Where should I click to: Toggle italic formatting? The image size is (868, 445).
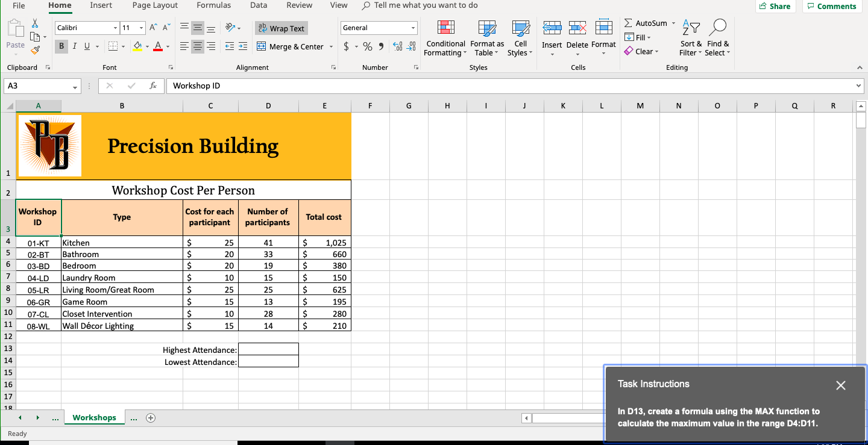point(74,46)
